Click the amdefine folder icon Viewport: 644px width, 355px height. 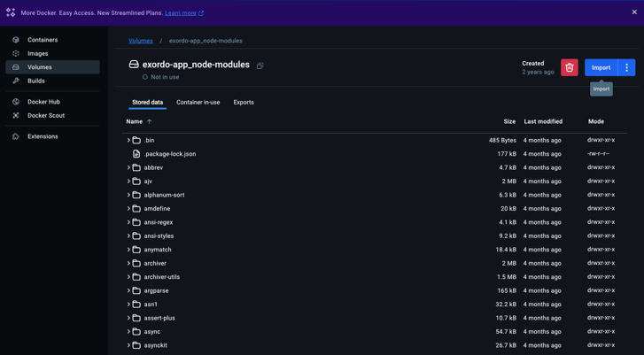[x=136, y=209]
